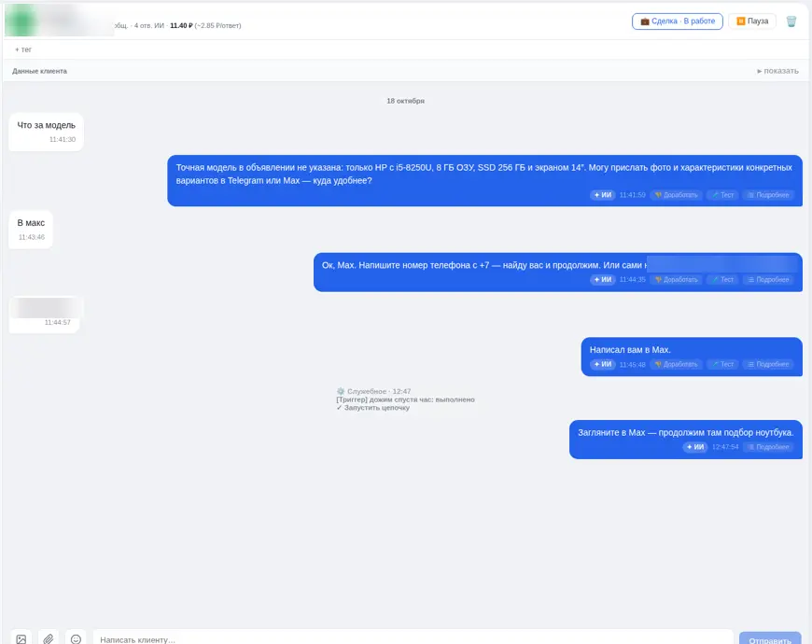
Task: Click Тест on the Ок, Max message
Action: click(x=723, y=280)
